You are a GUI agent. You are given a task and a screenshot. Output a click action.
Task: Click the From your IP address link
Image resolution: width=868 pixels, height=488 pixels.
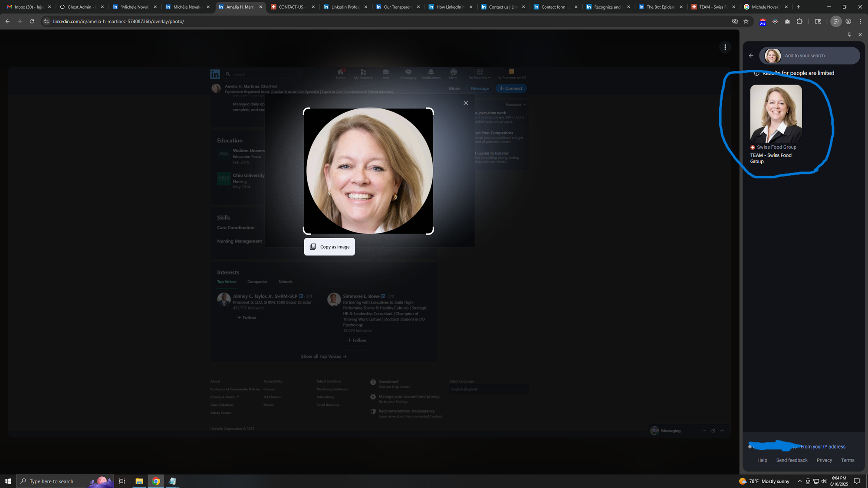click(823, 447)
